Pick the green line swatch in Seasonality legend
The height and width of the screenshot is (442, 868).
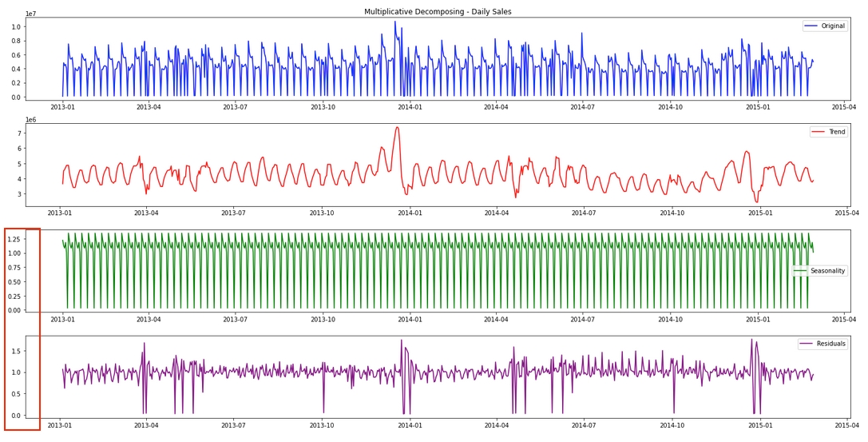pos(800,271)
